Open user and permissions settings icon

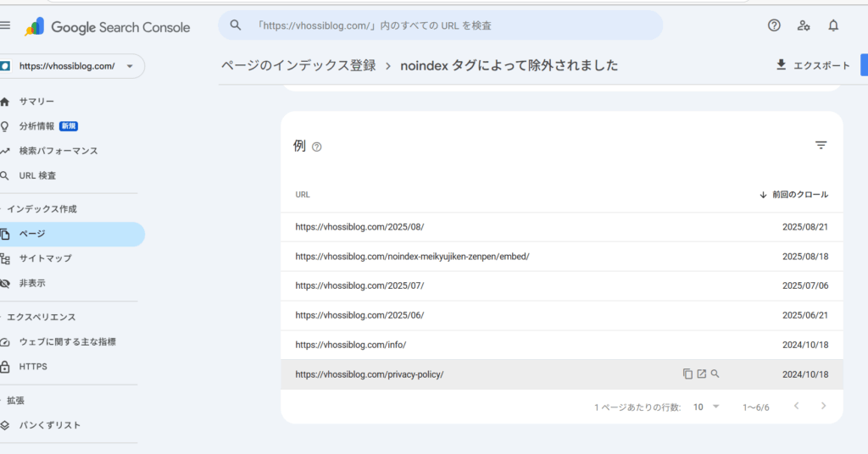(x=804, y=25)
